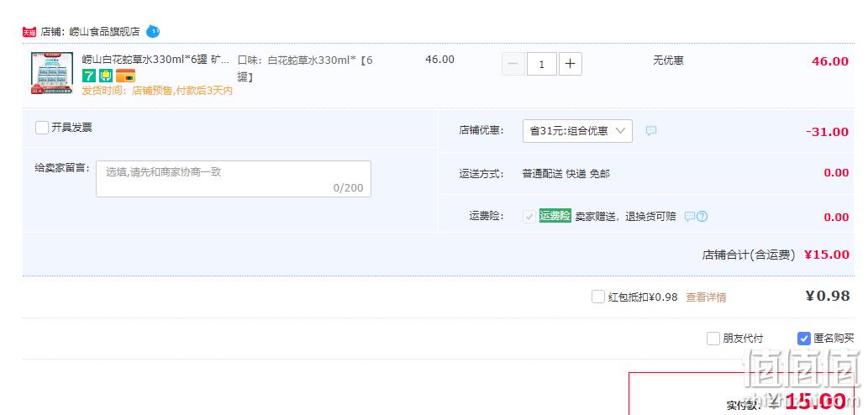Viewport: 868px width, 415px height.
Task: Click the Tmall logo icon beside 店铺
Action: pos(29,32)
